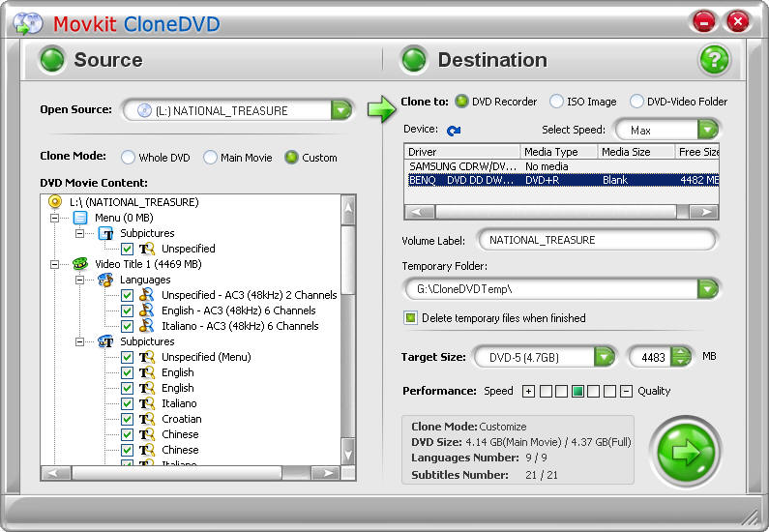Click the Media Size column header
769x532 pixels.
pos(636,152)
